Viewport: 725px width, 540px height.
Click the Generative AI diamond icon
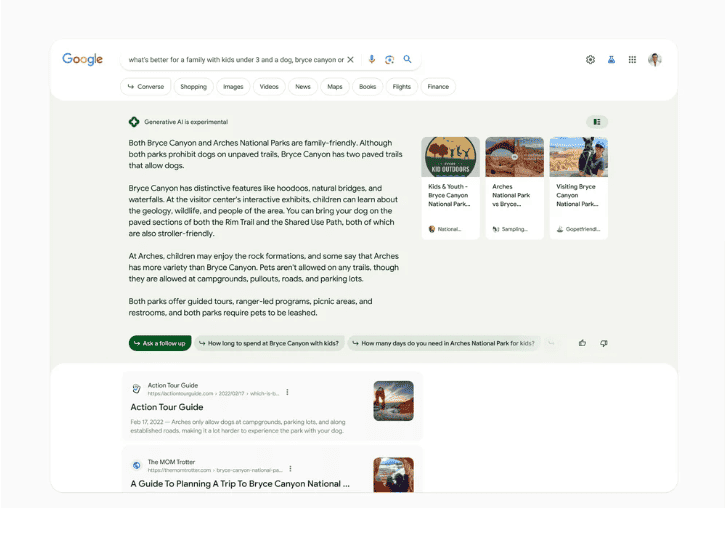click(134, 122)
